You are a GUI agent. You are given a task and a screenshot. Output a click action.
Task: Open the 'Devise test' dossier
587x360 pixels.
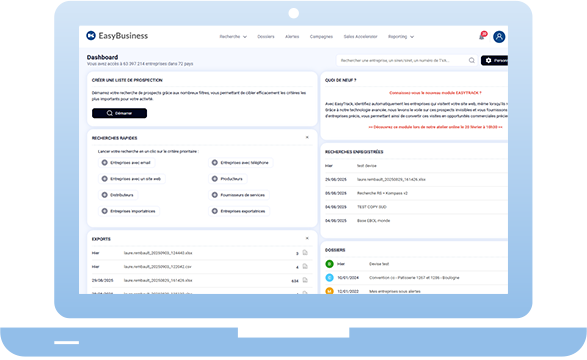[379, 264]
